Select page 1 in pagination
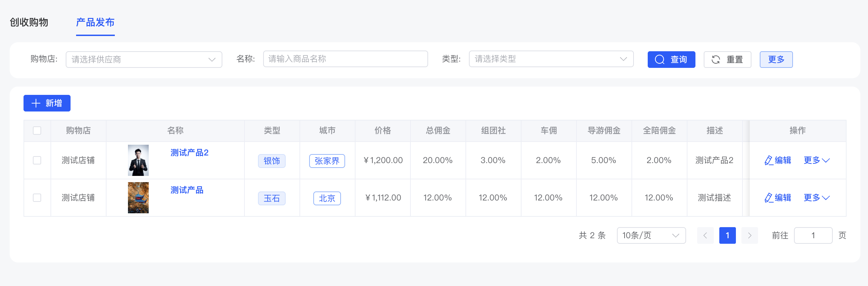This screenshot has width=868, height=286. pyautogui.click(x=728, y=235)
